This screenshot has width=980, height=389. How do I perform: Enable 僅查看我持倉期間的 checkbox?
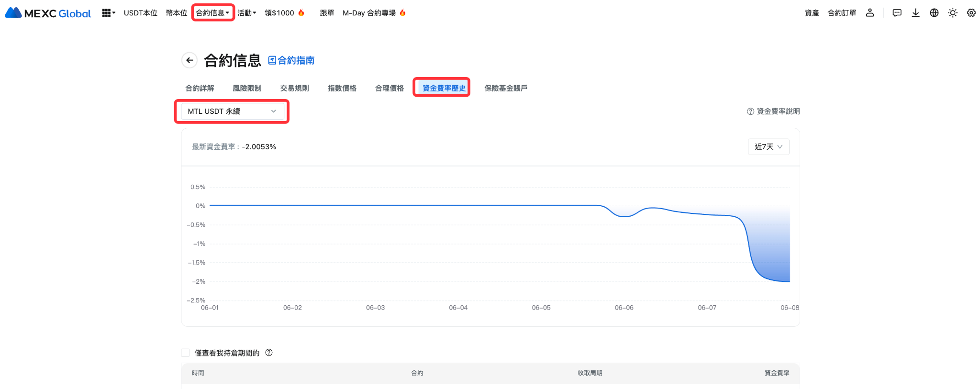pos(186,353)
